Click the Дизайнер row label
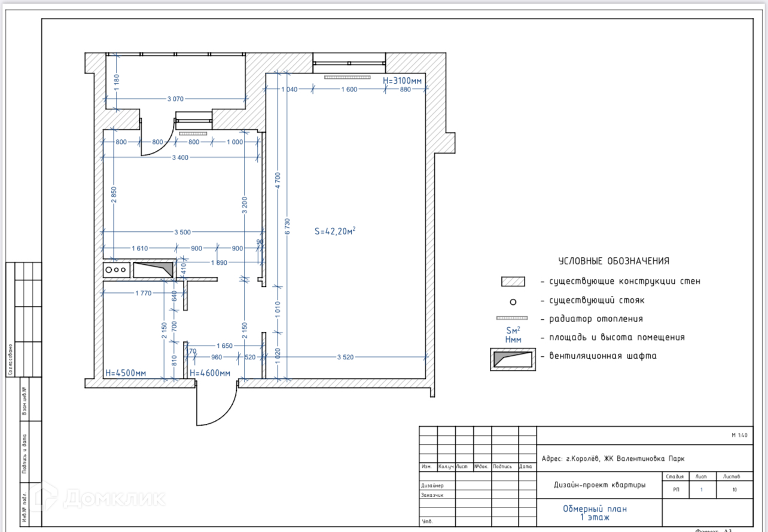Screen dimensions: 768x532 [432, 486]
